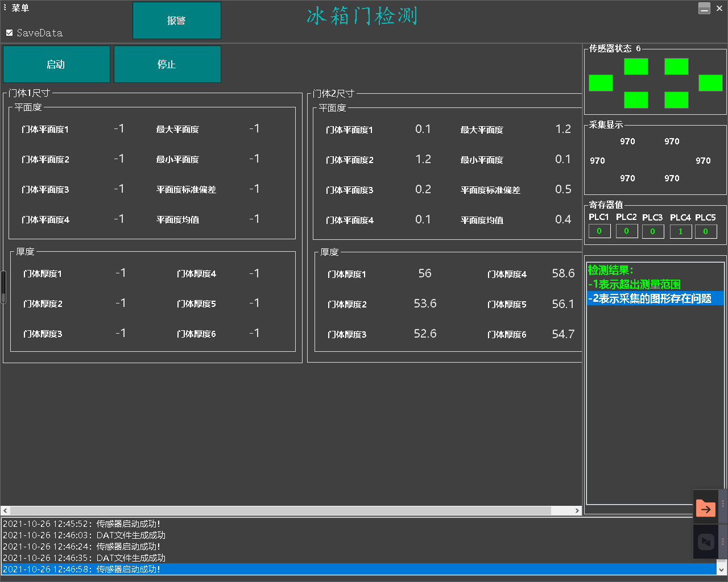Click 门体2 最大平面度 value 1.2

[x=563, y=129]
